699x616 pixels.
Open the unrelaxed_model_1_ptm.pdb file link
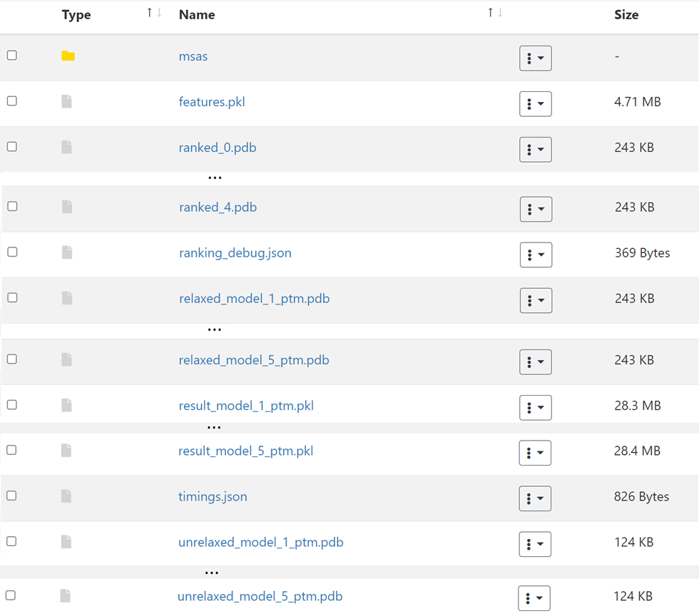261,543
